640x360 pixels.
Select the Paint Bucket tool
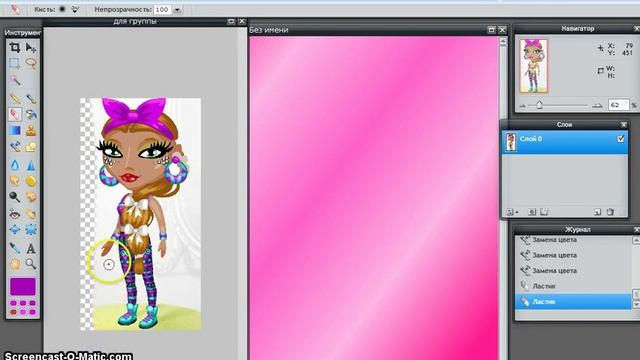[31, 114]
